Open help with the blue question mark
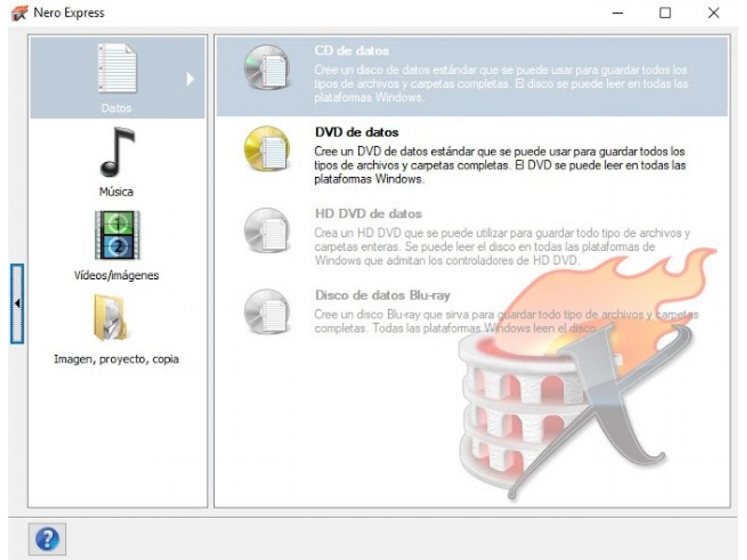 click(47, 539)
